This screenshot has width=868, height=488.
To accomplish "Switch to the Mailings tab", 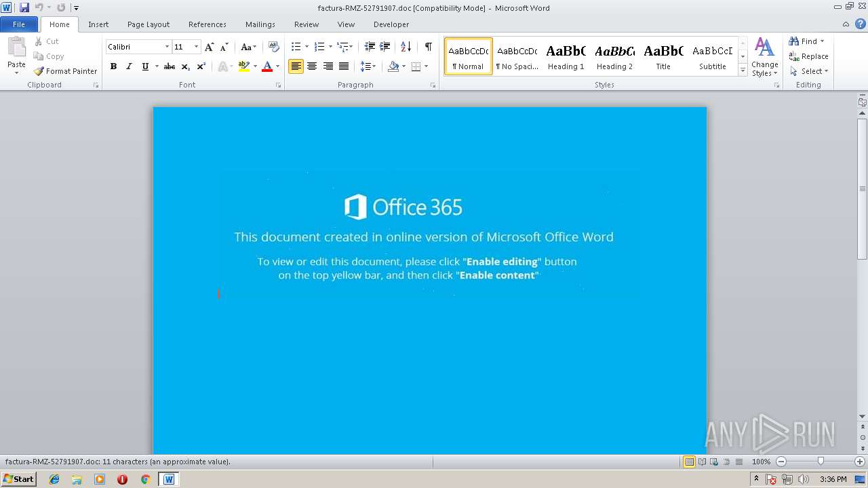I will click(260, 24).
